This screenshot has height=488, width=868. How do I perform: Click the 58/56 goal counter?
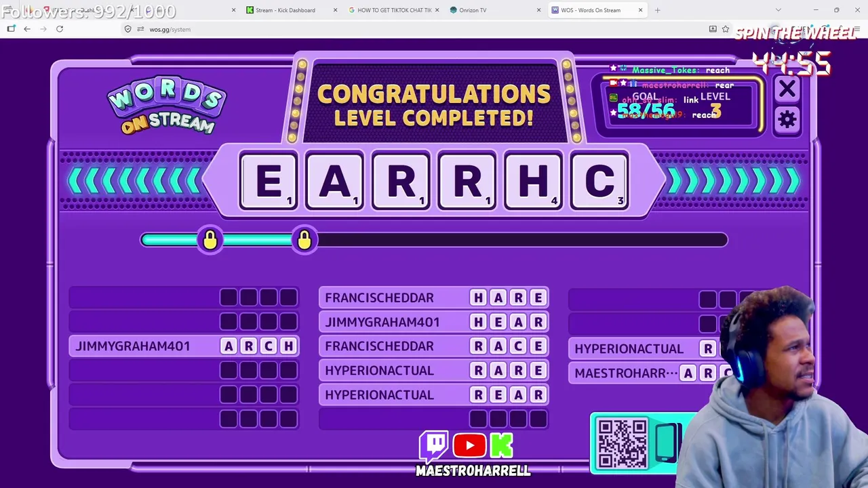coord(646,110)
